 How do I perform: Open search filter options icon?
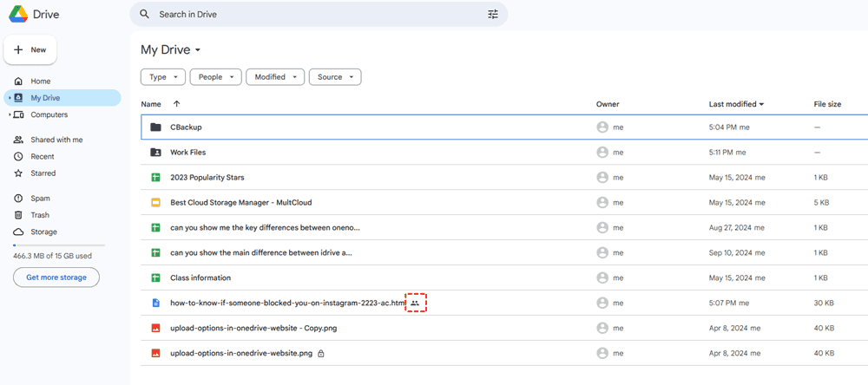tap(493, 15)
